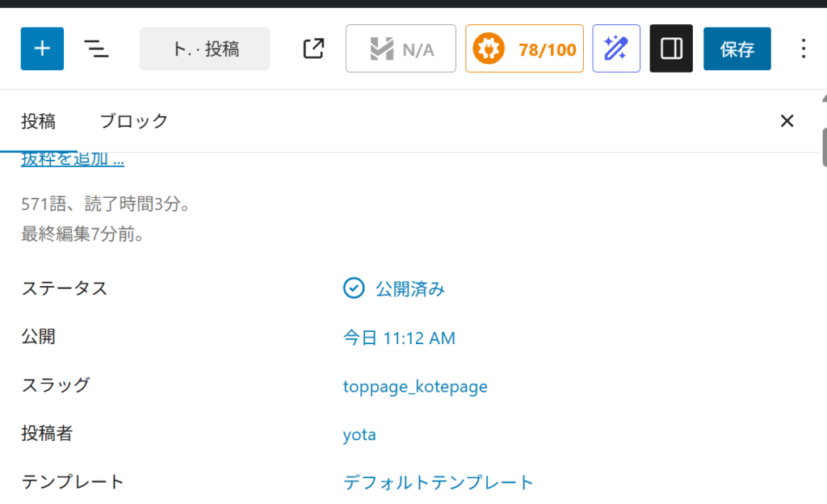
Task: Switch to the 投稿 tab
Action: (38, 121)
